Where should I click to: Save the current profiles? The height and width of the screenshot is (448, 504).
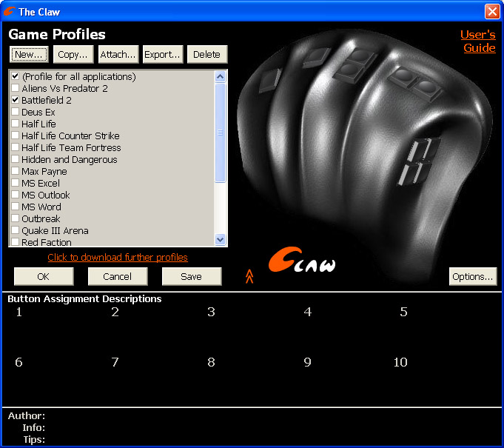[x=191, y=277]
